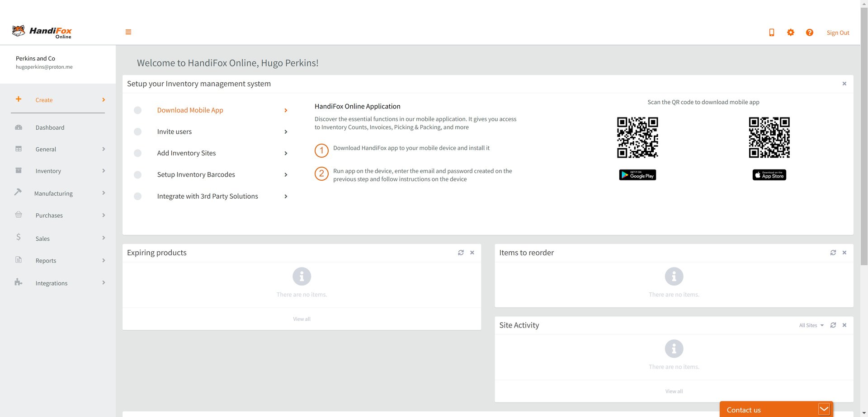Refresh the Expiring products panel
868x417 pixels.
[x=461, y=253]
